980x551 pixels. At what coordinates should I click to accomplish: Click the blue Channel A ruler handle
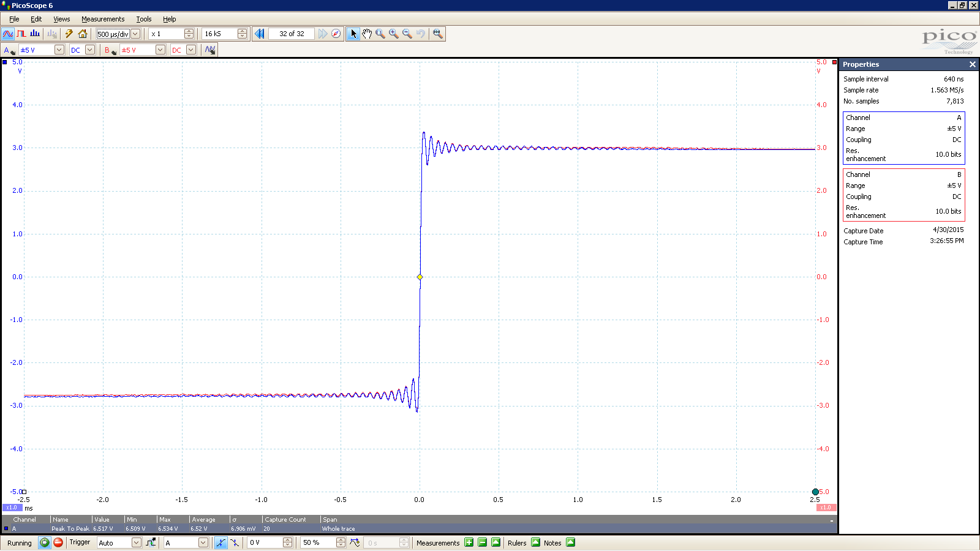click(5, 62)
